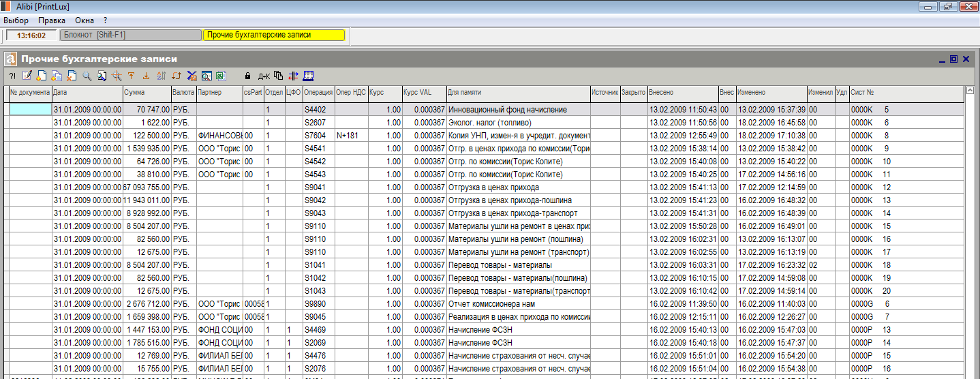The height and width of the screenshot is (379, 980).
Task: Click the Операция column header
Action: 318,92
